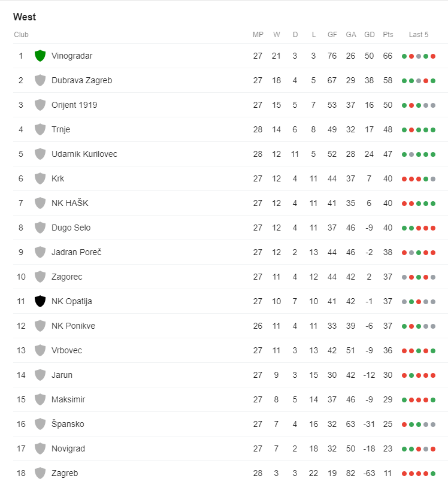This screenshot has height=485, width=448.
Task: Open the Trnje club link
Action: 60,129
